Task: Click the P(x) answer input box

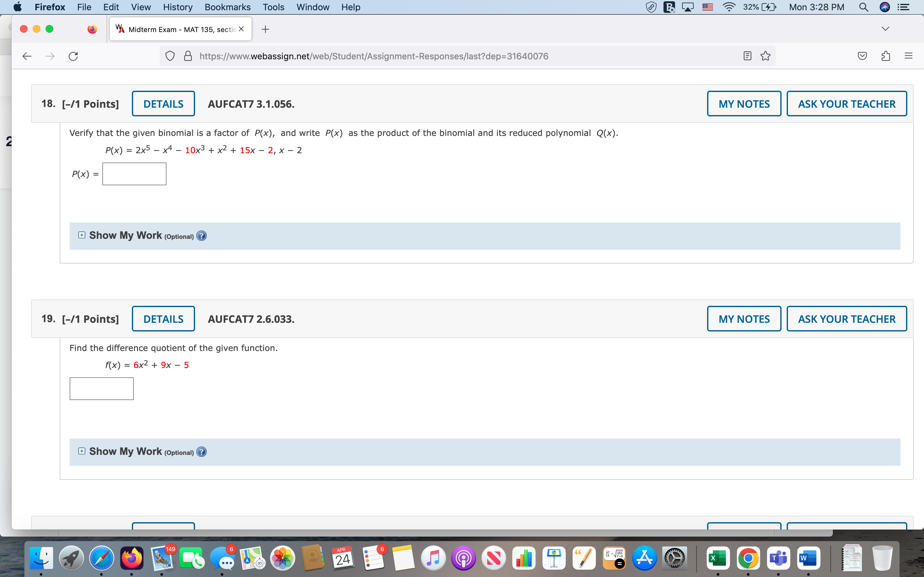Action: click(134, 174)
